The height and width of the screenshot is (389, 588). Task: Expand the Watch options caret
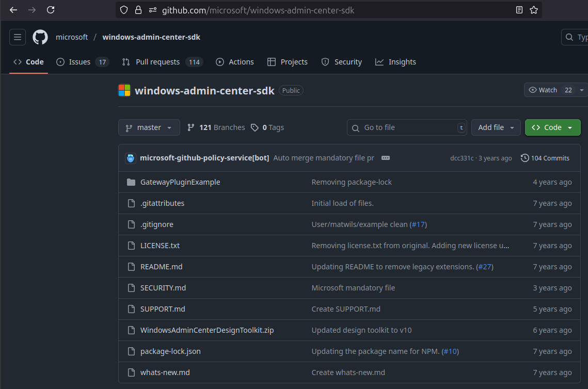point(582,90)
